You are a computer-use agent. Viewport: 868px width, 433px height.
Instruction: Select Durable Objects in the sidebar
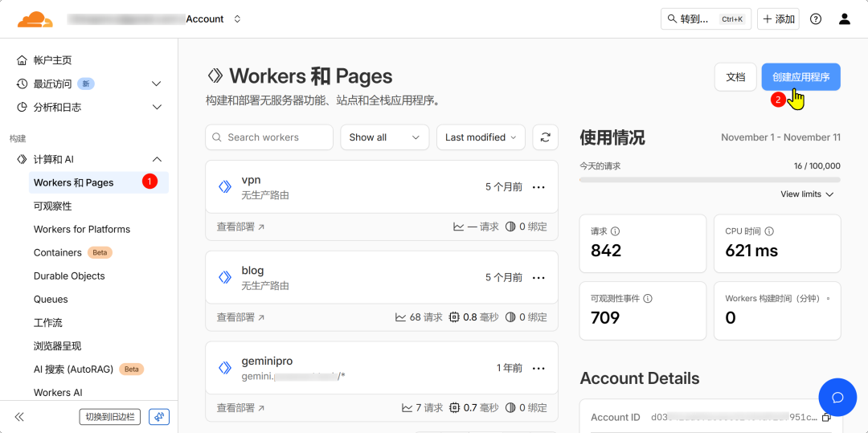69,276
